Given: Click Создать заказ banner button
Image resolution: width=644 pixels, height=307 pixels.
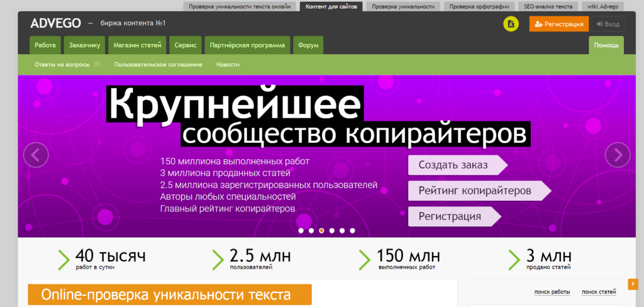Looking at the screenshot, I should coord(458,165).
